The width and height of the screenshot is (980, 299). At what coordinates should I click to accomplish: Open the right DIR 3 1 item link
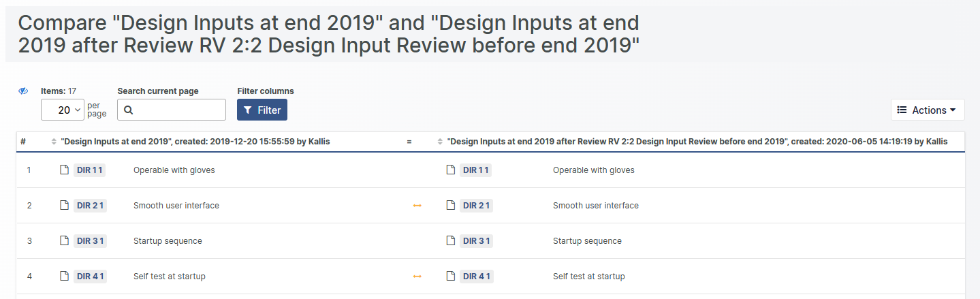(476, 240)
